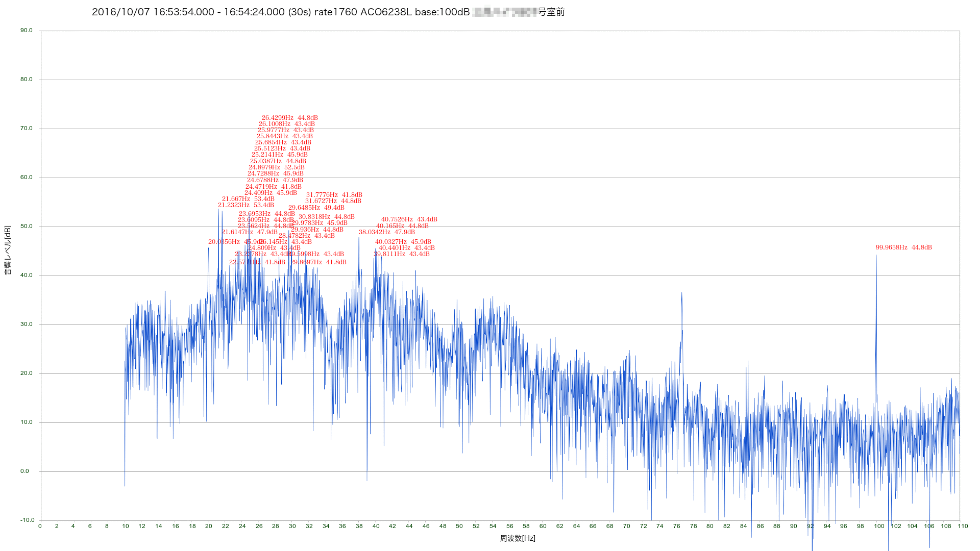Click peak label "24.7288Hz 45.9dB"

[276, 173]
